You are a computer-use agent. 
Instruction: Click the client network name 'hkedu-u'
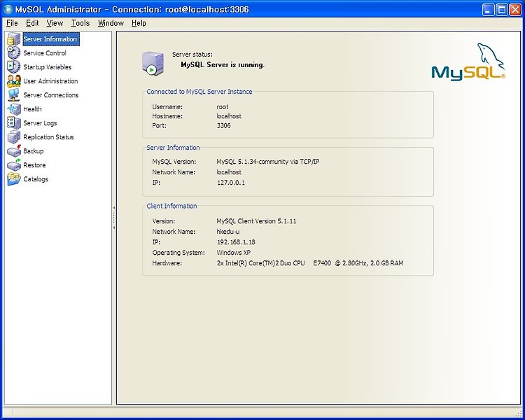(x=228, y=232)
